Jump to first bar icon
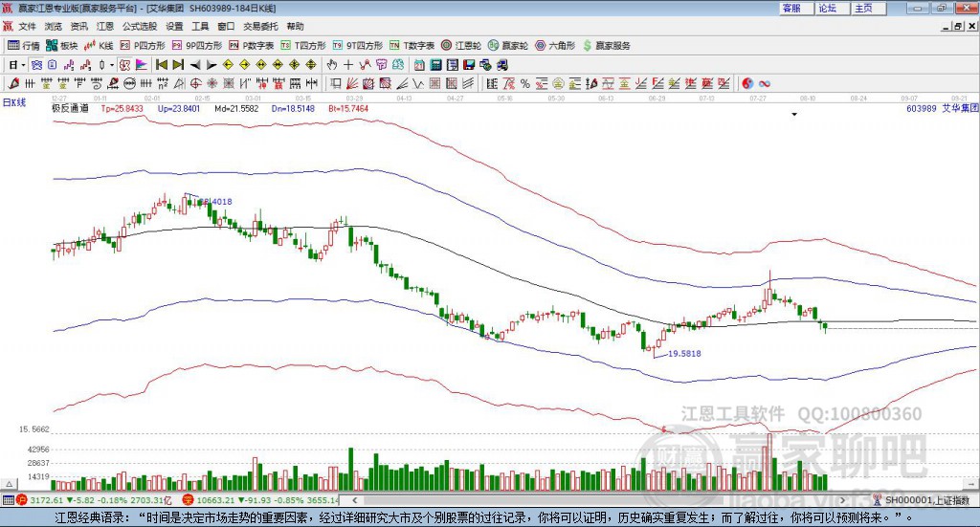 [161, 65]
